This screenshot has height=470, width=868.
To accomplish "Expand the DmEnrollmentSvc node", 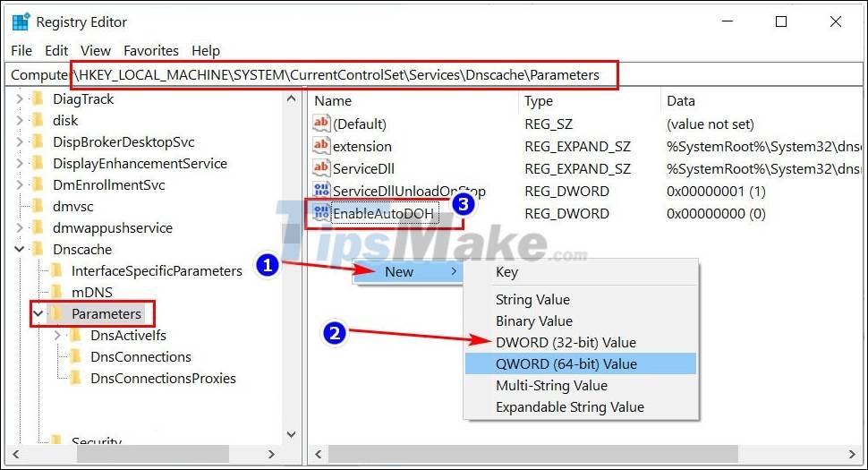I will [20, 185].
